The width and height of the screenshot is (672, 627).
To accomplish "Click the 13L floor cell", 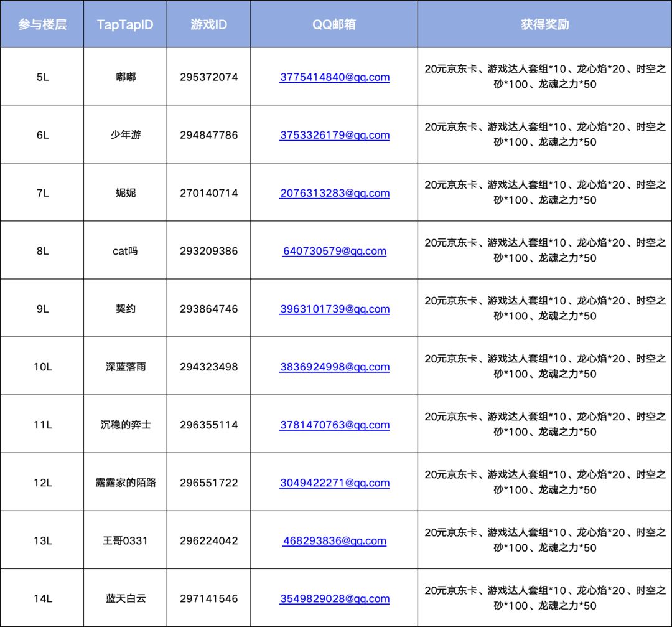I will [x=42, y=539].
